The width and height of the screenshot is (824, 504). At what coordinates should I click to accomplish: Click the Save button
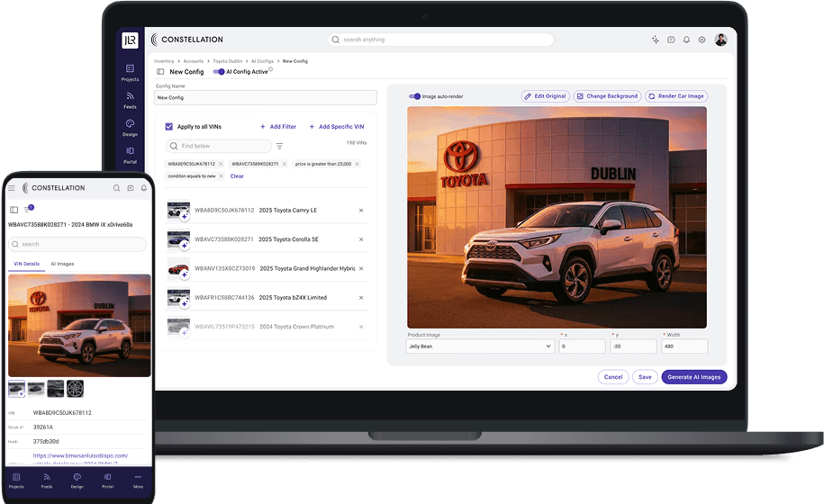click(x=645, y=377)
